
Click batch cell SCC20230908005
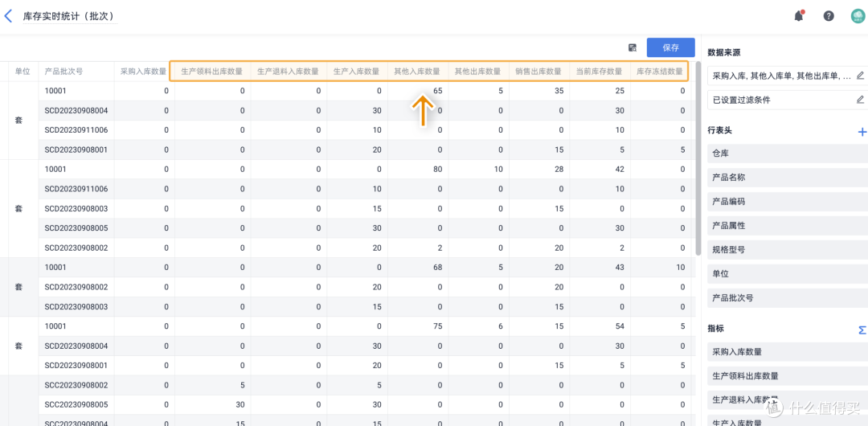click(x=76, y=404)
